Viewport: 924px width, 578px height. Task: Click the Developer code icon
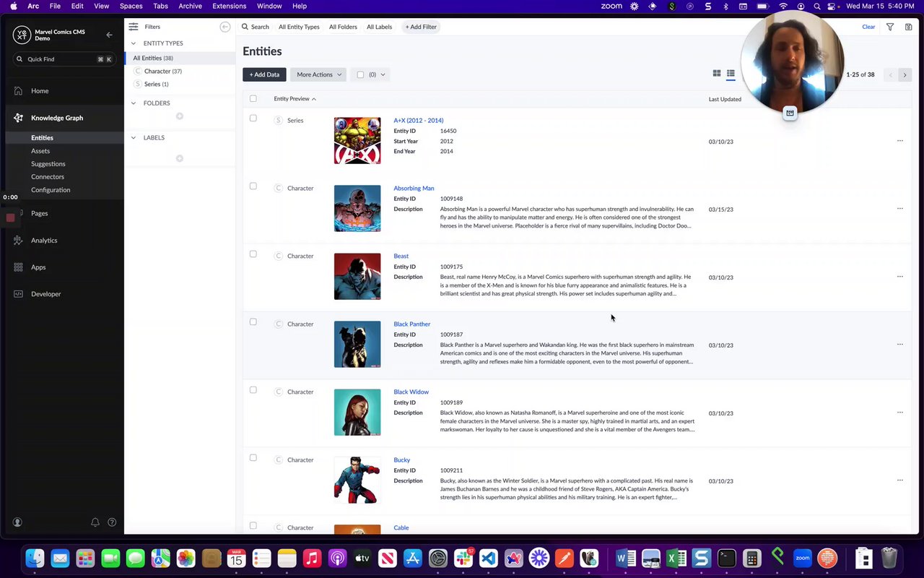pos(18,294)
